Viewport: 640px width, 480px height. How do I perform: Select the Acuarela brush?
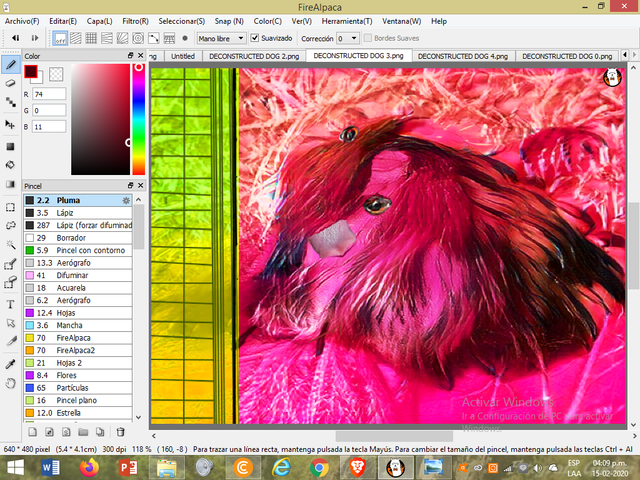click(x=78, y=288)
